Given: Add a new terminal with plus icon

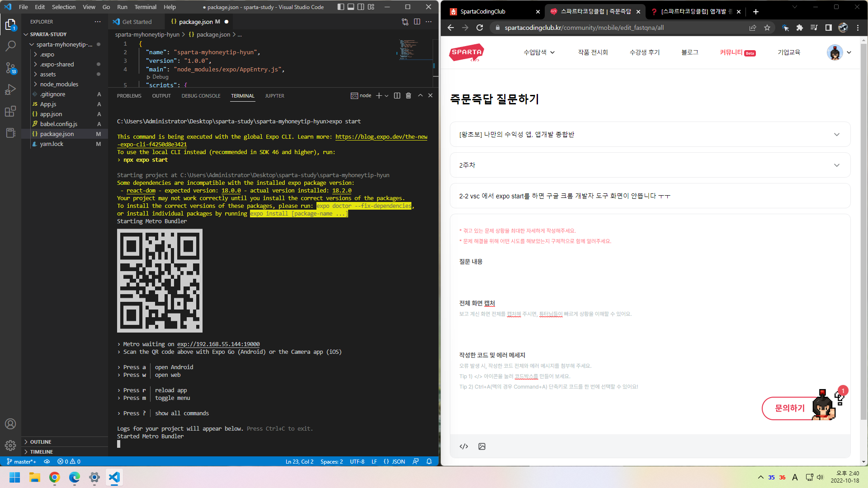Looking at the screenshot, I should (x=379, y=96).
